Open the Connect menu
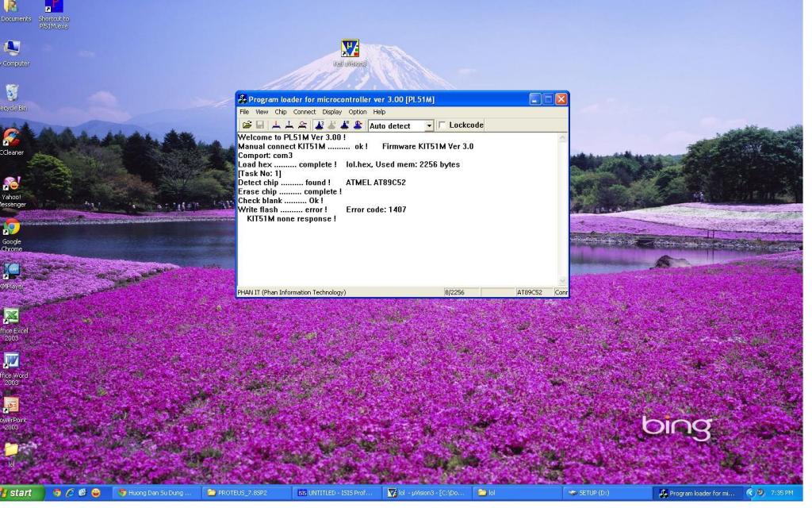812x508 pixels. click(304, 112)
